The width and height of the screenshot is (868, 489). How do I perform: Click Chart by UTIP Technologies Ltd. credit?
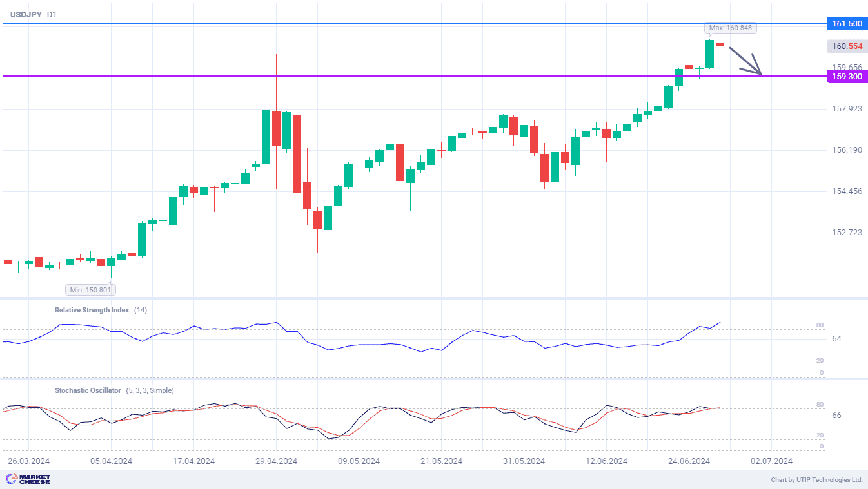click(x=816, y=480)
